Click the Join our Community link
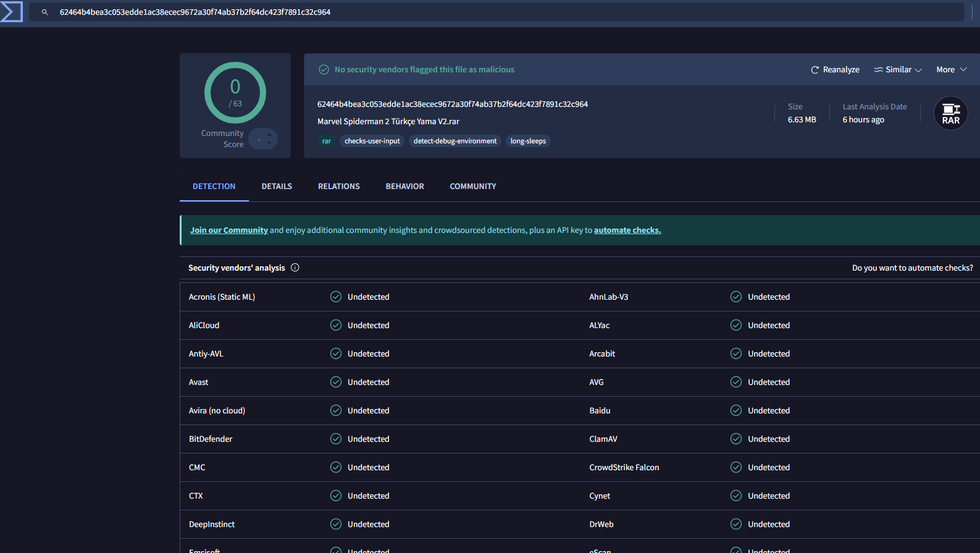This screenshot has width=980, height=553. pyautogui.click(x=228, y=230)
